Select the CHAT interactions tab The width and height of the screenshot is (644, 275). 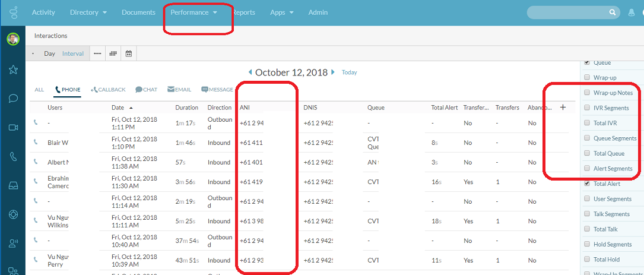(146, 90)
